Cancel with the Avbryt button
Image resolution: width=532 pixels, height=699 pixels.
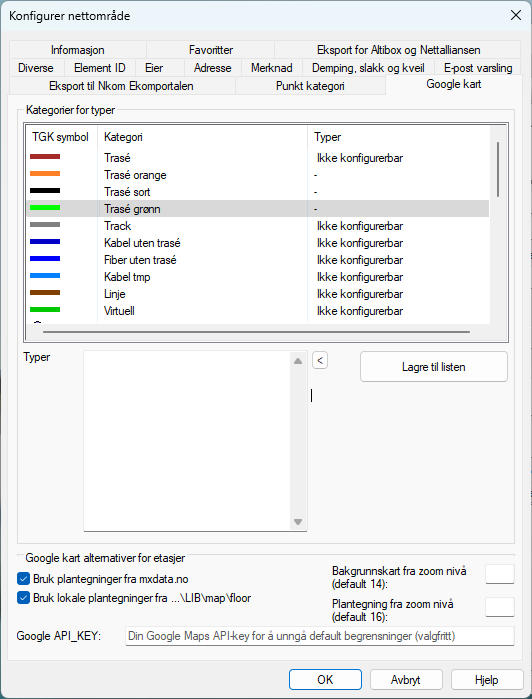pos(406,680)
